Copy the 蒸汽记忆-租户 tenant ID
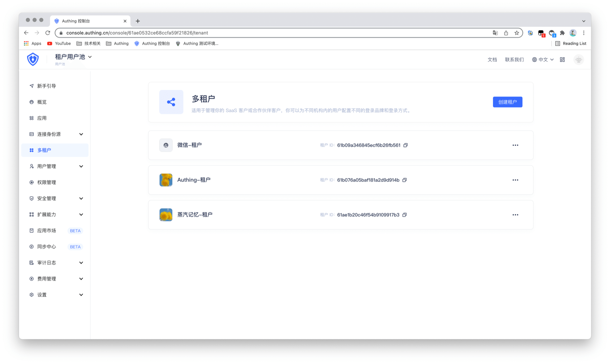The width and height of the screenshot is (610, 364). point(404,215)
